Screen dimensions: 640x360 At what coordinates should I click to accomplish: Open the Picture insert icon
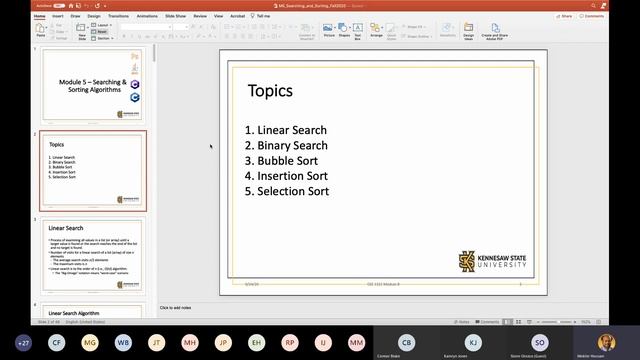pyautogui.click(x=327, y=28)
